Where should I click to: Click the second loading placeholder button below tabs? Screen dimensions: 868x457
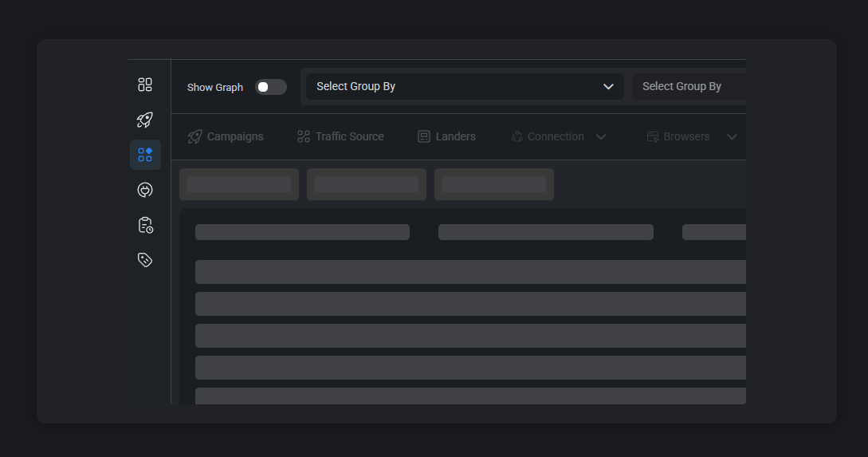coord(367,184)
